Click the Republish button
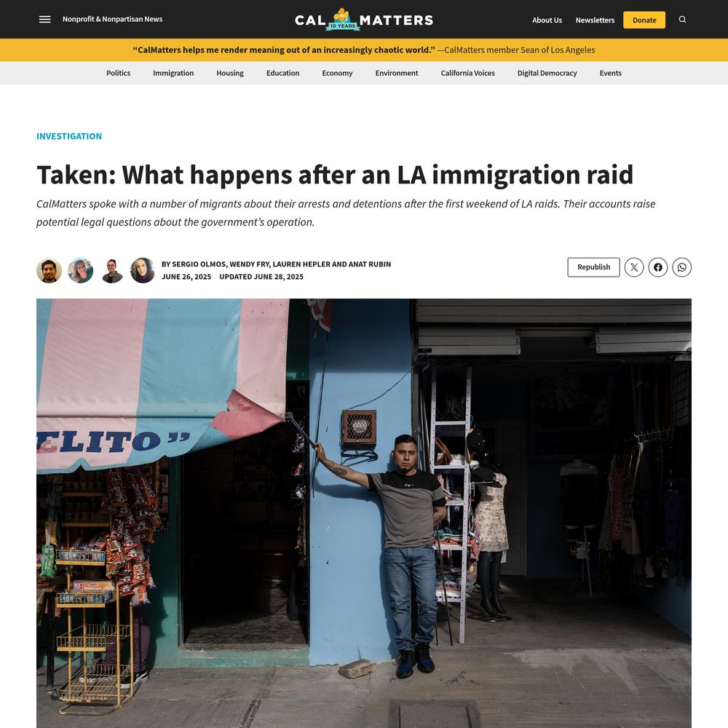The height and width of the screenshot is (728, 728). [593, 267]
